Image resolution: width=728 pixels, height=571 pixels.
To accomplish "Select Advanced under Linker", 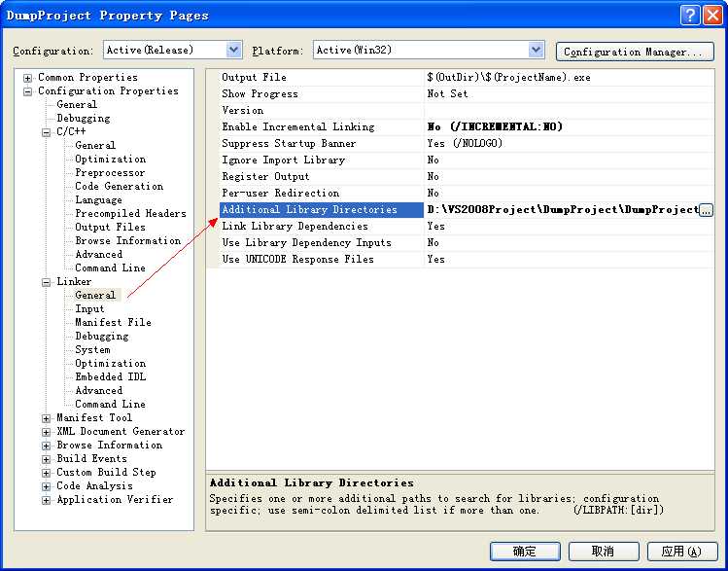I will [x=98, y=390].
